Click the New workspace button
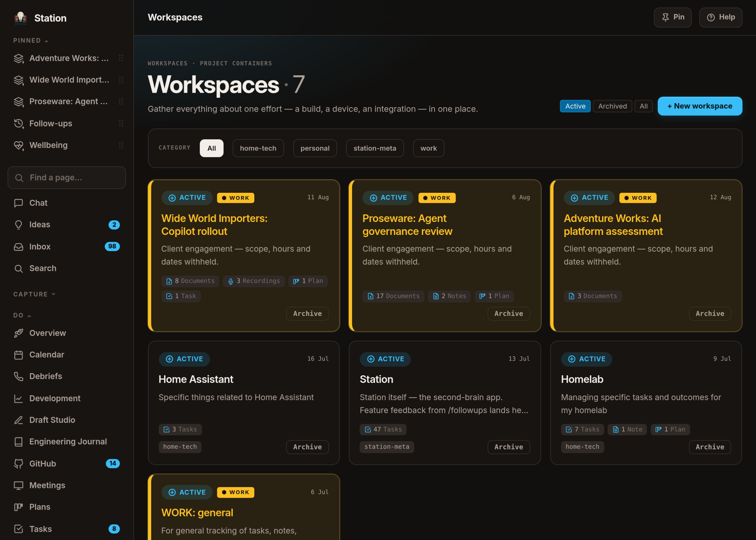The image size is (756, 540). (x=700, y=106)
